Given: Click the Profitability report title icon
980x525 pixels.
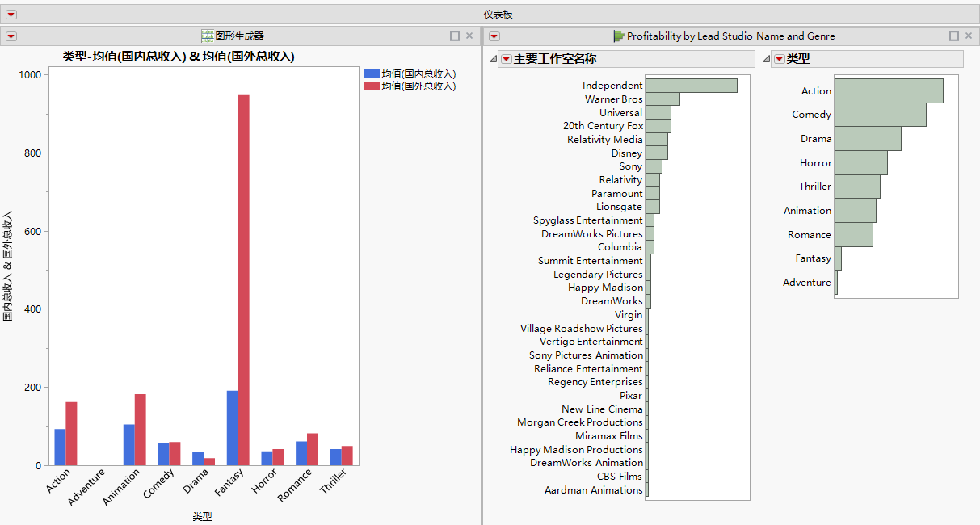Looking at the screenshot, I should (x=619, y=36).
